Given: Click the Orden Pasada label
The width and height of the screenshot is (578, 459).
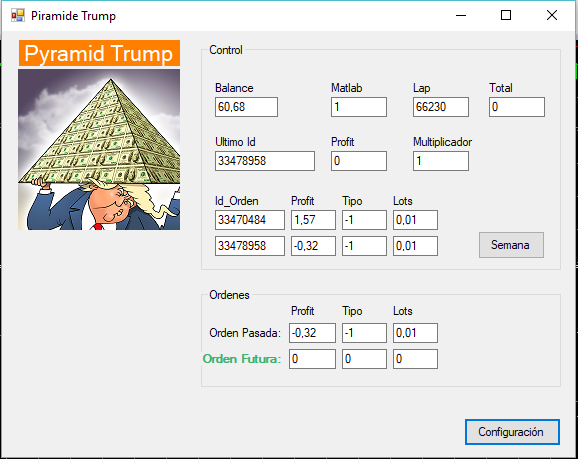Looking at the screenshot, I should (x=245, y=333).
